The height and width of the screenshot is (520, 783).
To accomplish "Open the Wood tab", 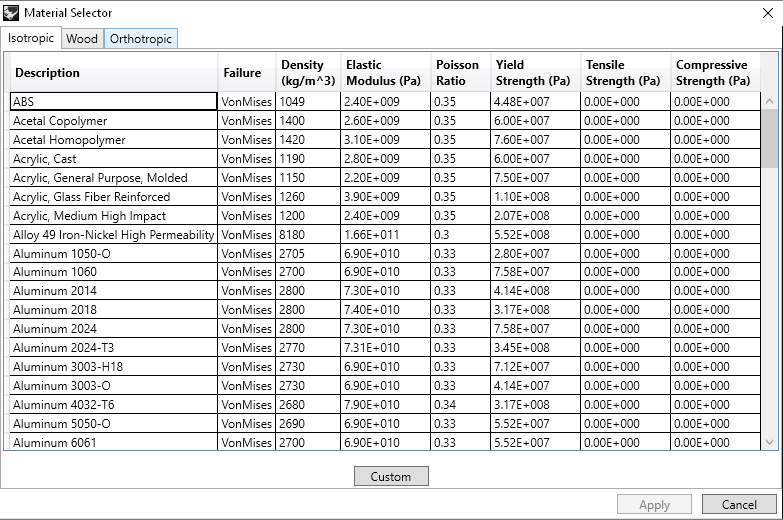I will coord(82,38).
